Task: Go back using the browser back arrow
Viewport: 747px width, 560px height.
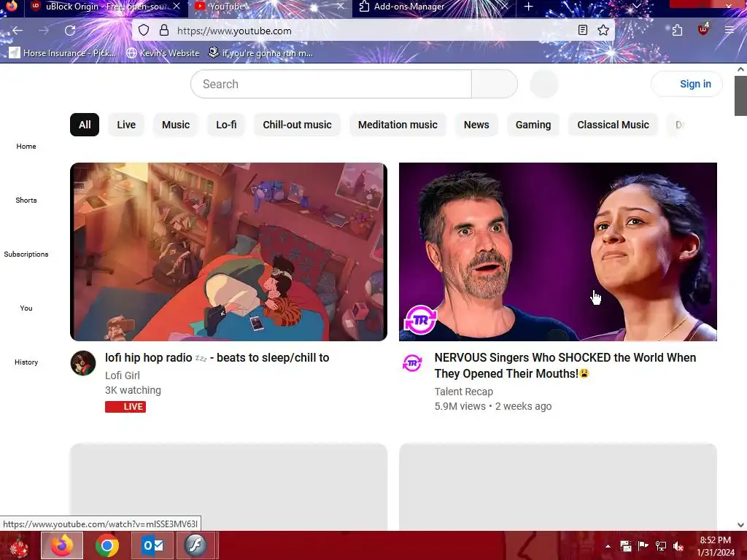Action: tap(18, 31)
